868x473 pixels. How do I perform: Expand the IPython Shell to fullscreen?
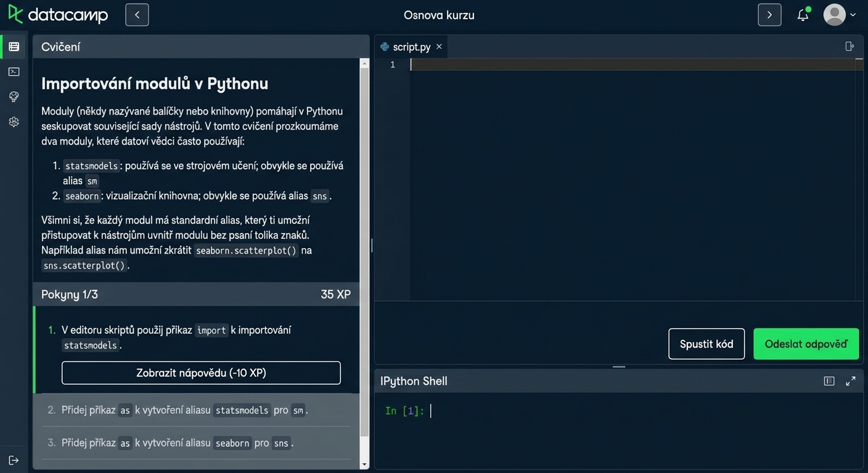851,381
